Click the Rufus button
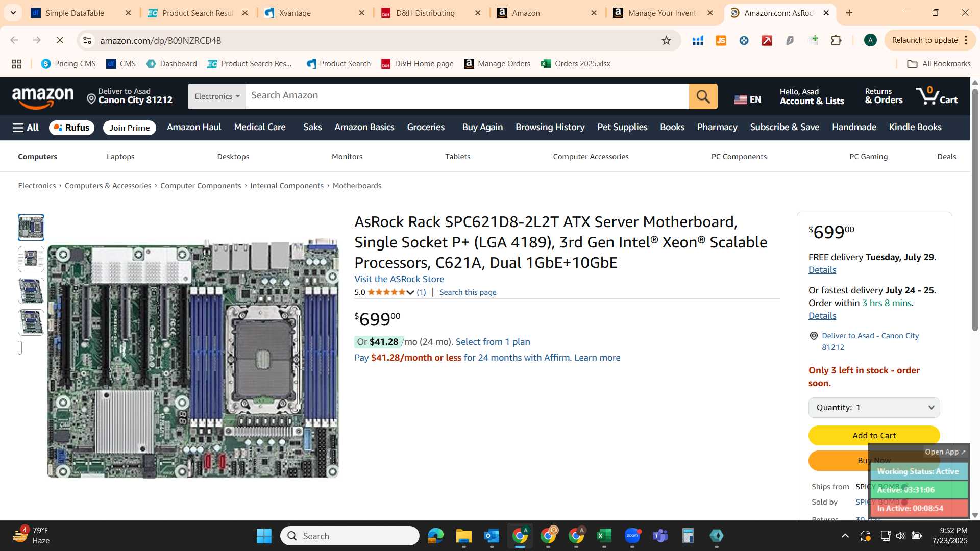 (x=71, y=128)
